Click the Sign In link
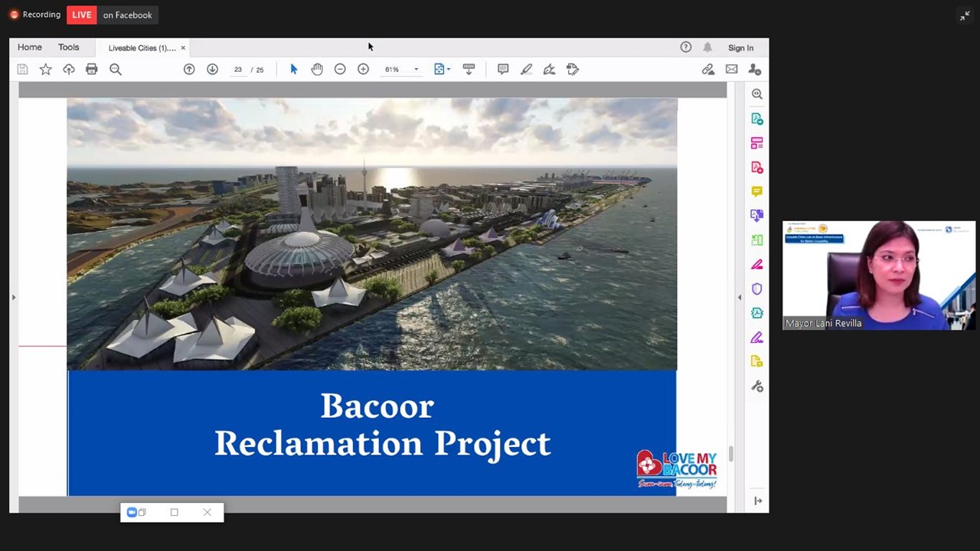 point(740,47)
